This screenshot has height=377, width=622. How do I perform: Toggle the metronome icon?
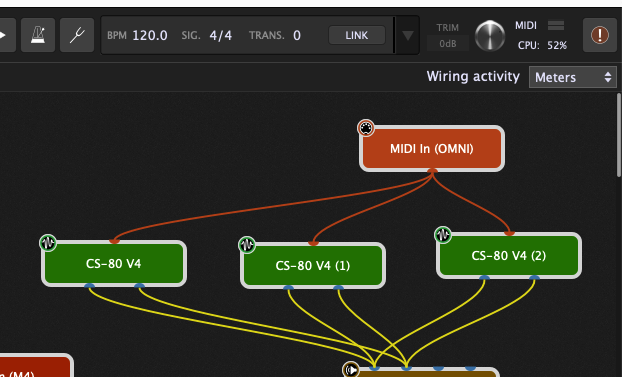tap(38, 35)
